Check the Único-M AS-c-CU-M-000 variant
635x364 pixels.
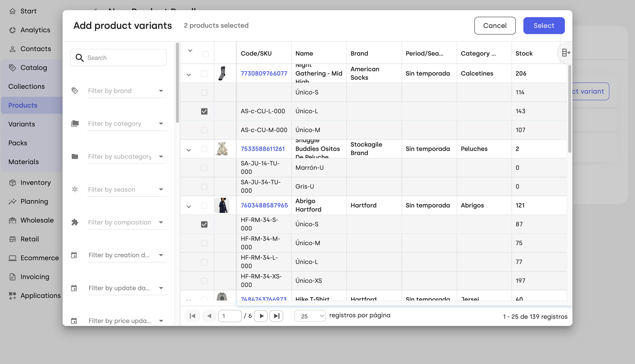(x=204, y=130)
